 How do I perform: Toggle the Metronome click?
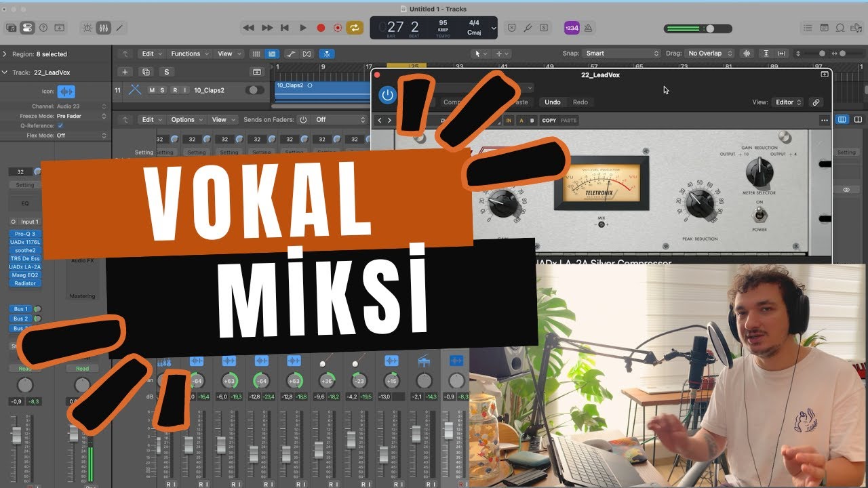(588, 28)
